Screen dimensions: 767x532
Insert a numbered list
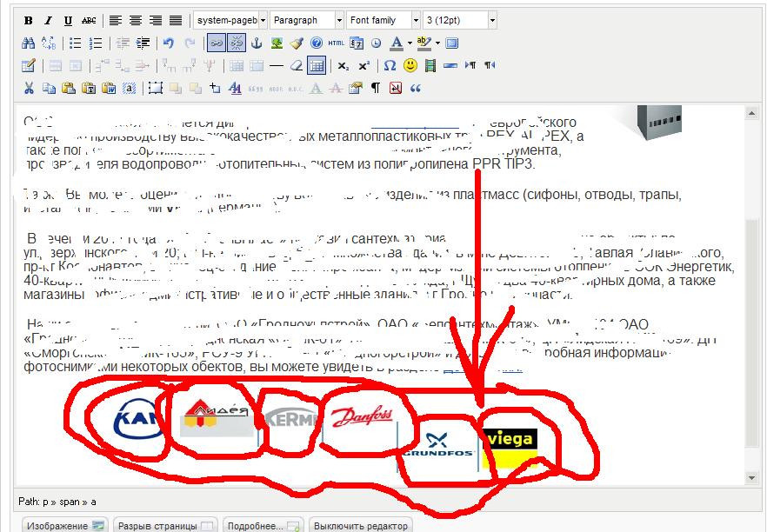[x=96, y=43]
